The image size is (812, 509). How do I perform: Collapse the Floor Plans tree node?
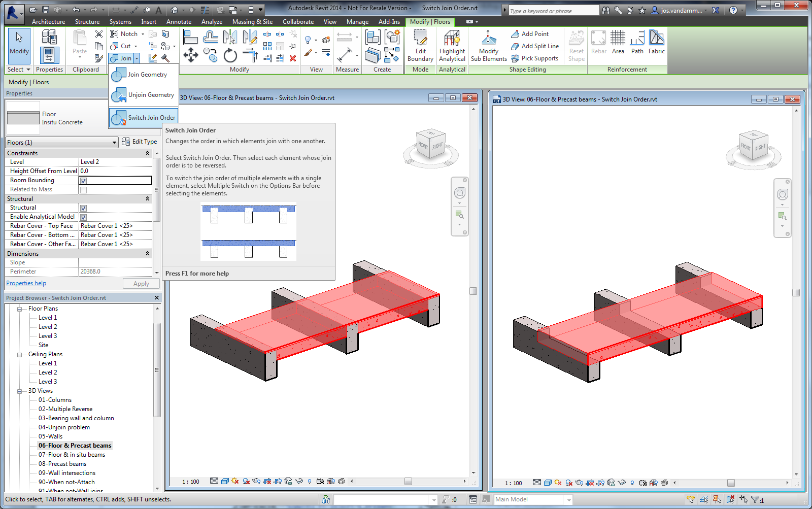19,309
